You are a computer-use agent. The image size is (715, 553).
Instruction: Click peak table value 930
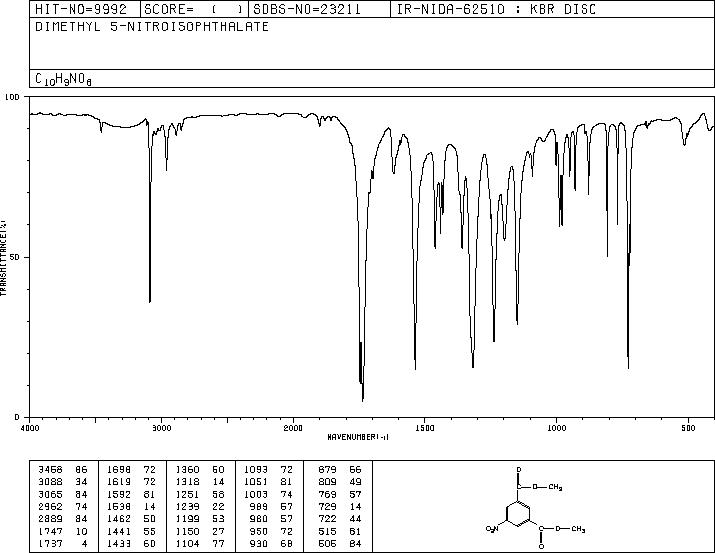pos(259,543)
